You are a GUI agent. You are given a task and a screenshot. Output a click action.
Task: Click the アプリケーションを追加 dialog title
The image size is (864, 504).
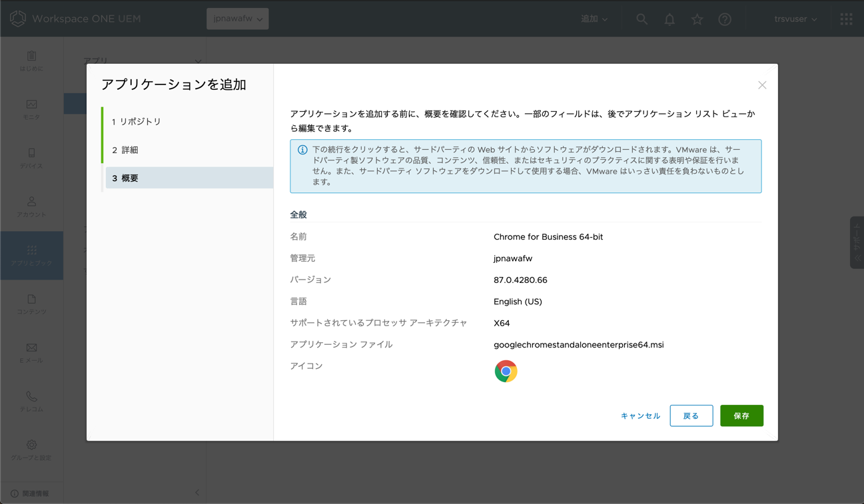(174, 85)
